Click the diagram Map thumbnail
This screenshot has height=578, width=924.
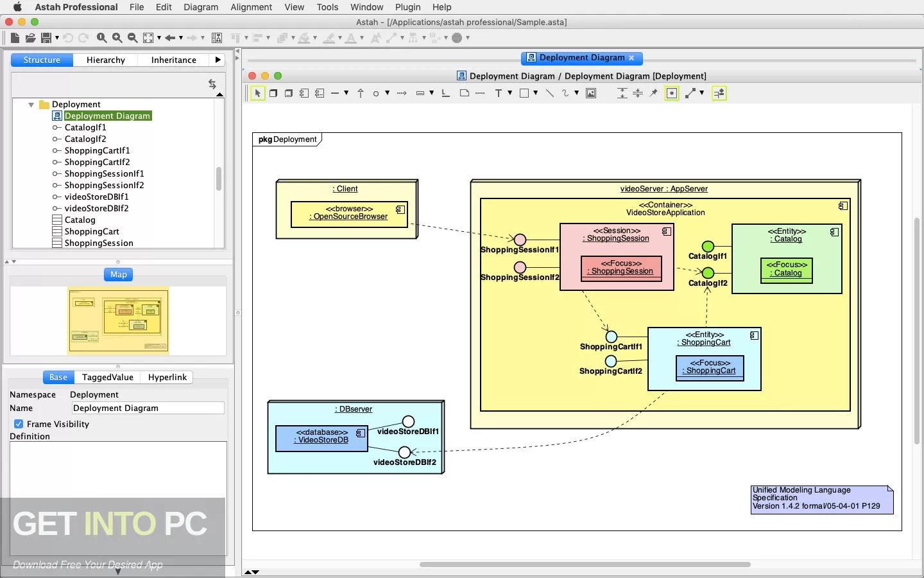point(118,320)
